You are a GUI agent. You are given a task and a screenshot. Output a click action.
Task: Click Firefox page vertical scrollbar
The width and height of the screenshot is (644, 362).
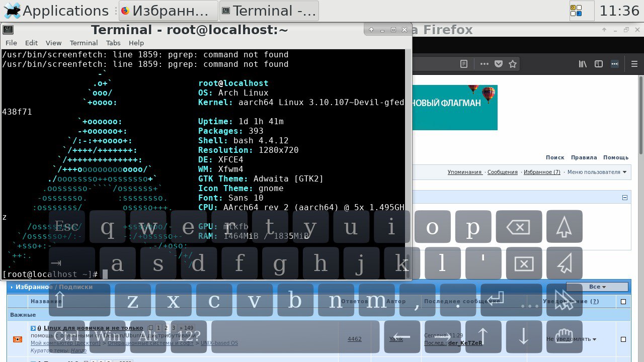640,116
